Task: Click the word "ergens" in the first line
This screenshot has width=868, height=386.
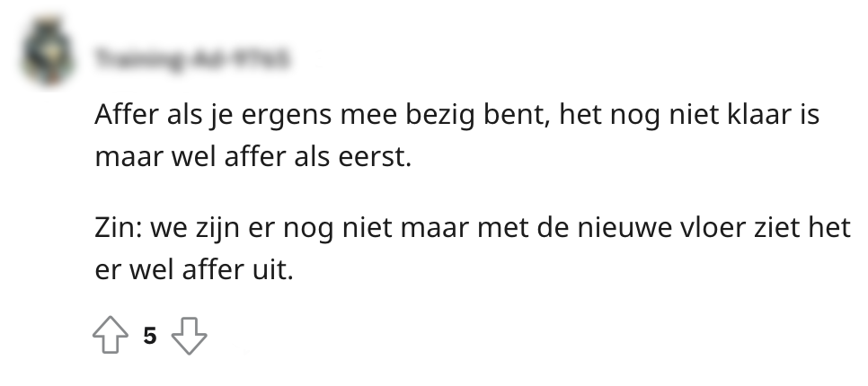Action: coord(287,118)
